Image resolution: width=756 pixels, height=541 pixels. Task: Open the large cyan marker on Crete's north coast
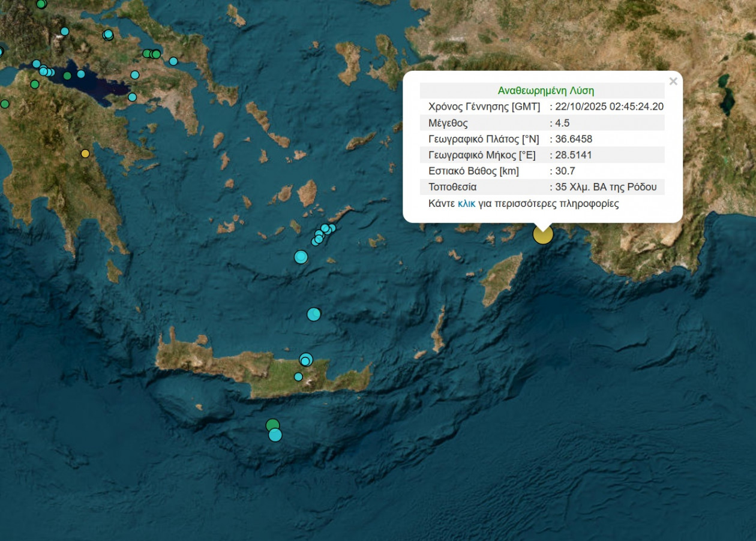(x=306, y=359)
